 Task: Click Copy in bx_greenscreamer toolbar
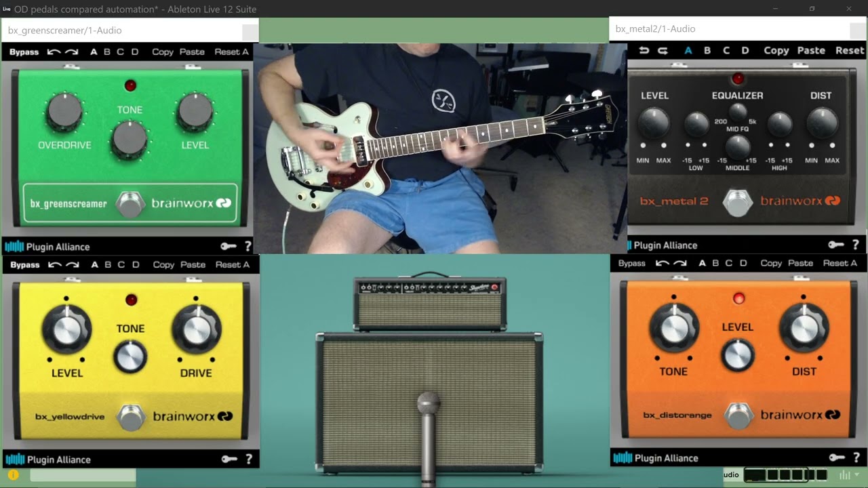(163, 52)
